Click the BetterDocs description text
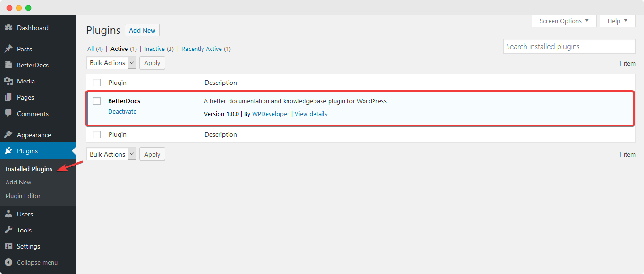644x274 pixels. [x=295, y=101]
